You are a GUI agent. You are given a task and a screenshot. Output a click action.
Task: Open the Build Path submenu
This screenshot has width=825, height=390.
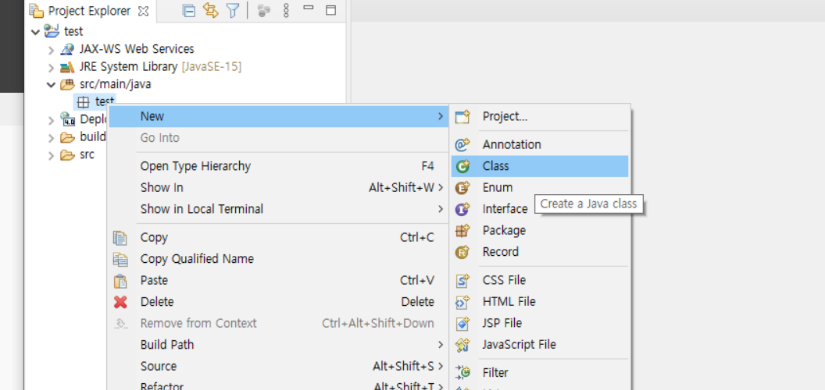(x=279, y=345)
